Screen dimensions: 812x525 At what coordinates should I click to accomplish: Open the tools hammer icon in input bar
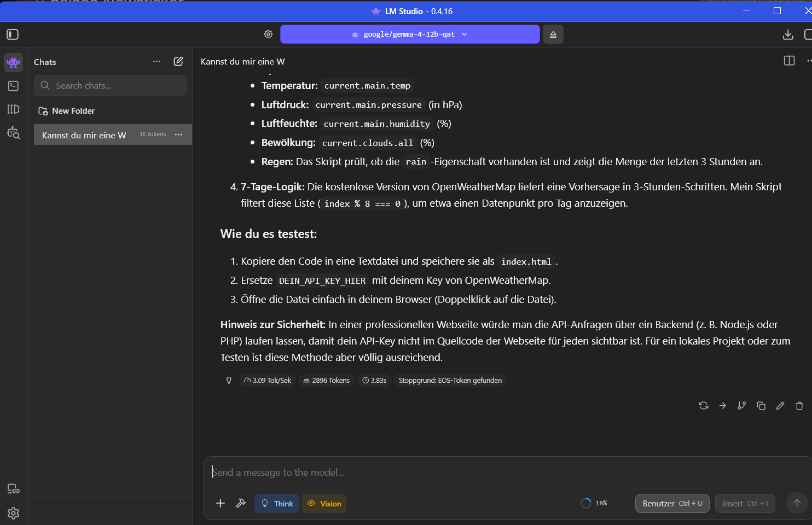pos(241,503)
